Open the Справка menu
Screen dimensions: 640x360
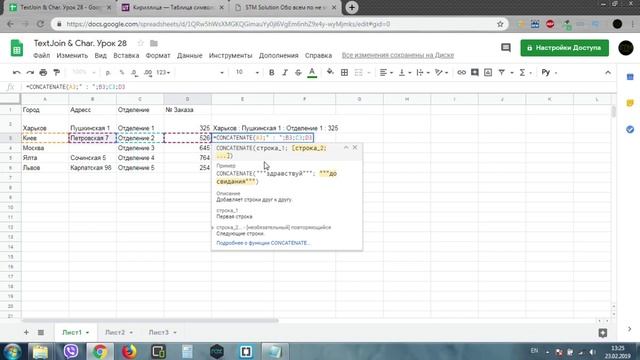click(318, 56)
